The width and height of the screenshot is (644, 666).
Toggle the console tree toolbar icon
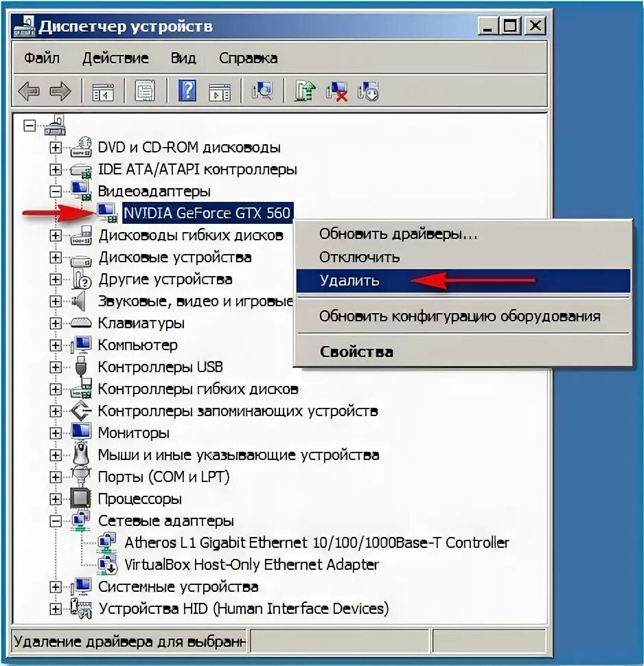point(103,91)
